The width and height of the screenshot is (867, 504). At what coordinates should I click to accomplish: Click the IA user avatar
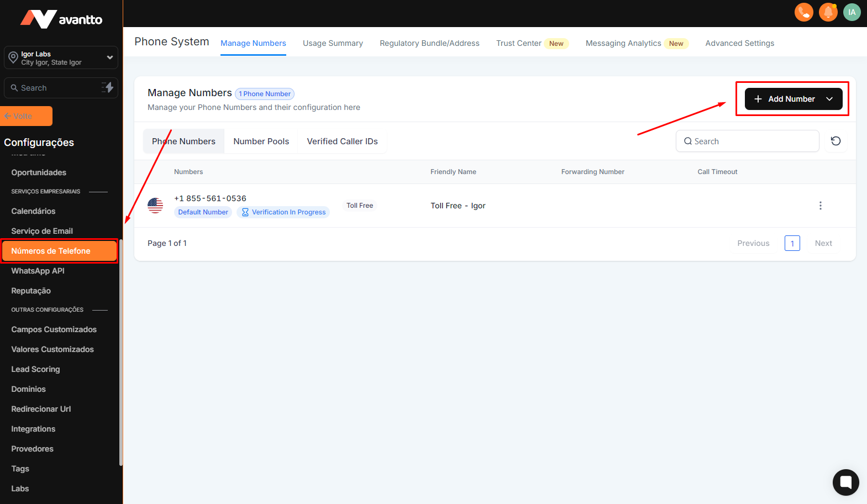[852, 12]
